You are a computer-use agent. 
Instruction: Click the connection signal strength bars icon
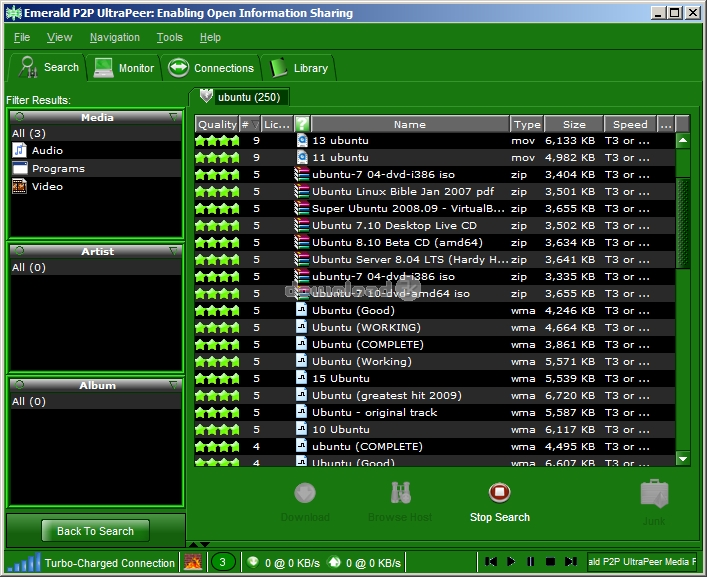click(x=25, y=562)
